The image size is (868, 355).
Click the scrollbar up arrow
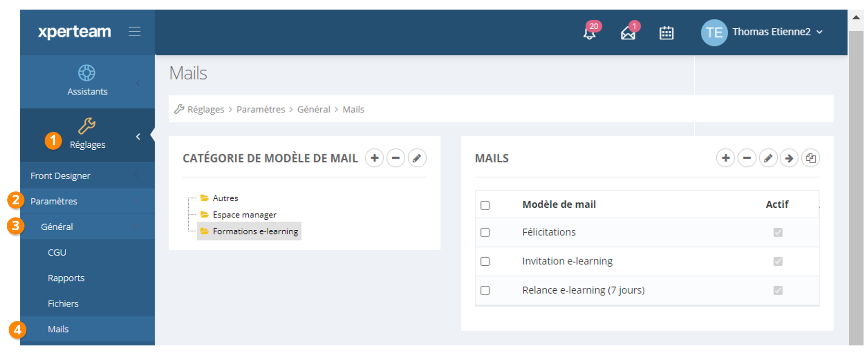[856, 17]
